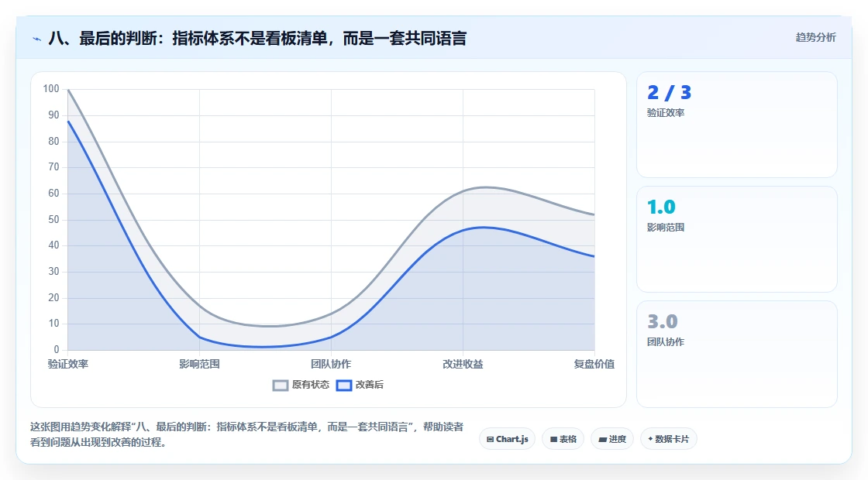Click the y-axis value 100
The image size is (868, 480).
click(51, 89)
